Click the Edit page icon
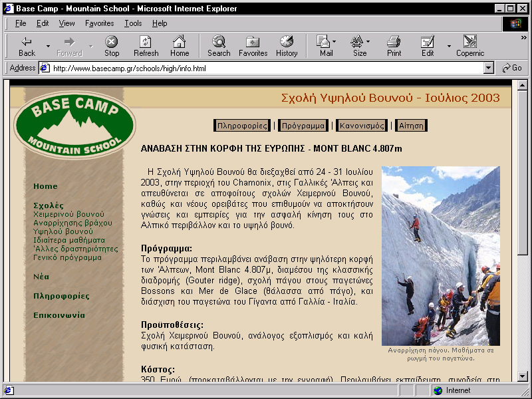 (427, 41)
